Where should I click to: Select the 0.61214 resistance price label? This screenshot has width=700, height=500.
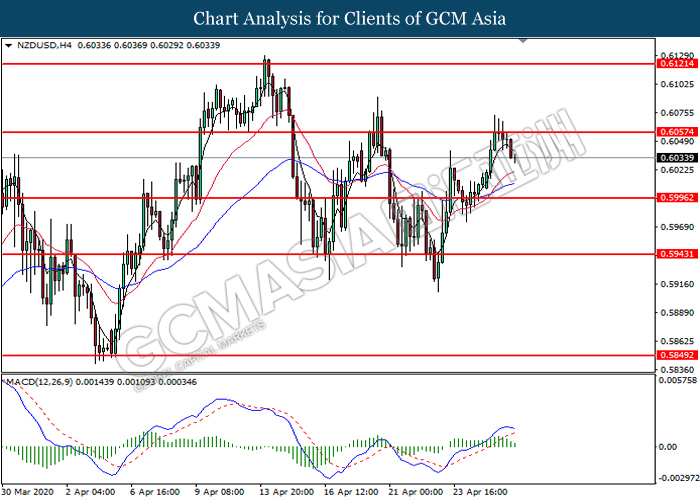pos(677,64)
